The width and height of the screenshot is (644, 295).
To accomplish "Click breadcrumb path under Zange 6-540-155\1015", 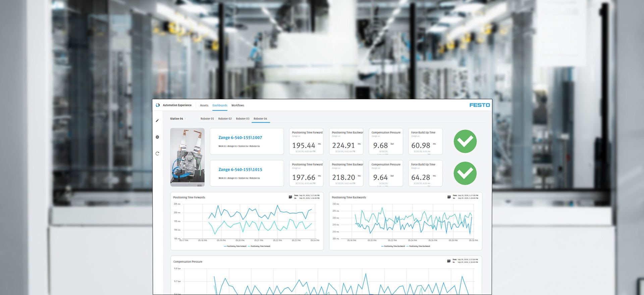I will pyautogui.click(x=239, y=178).
